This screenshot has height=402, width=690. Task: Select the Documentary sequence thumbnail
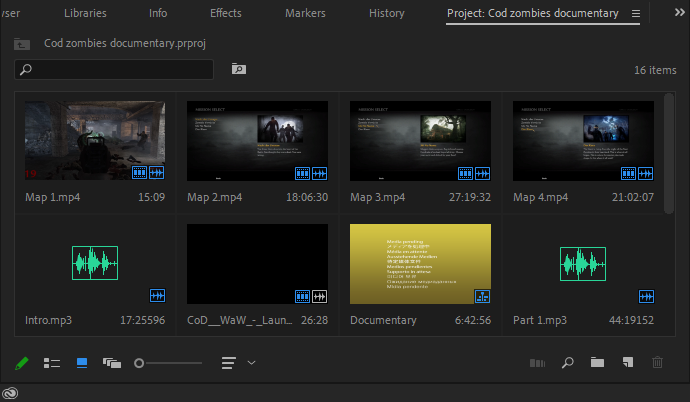(x=420, y=264)
